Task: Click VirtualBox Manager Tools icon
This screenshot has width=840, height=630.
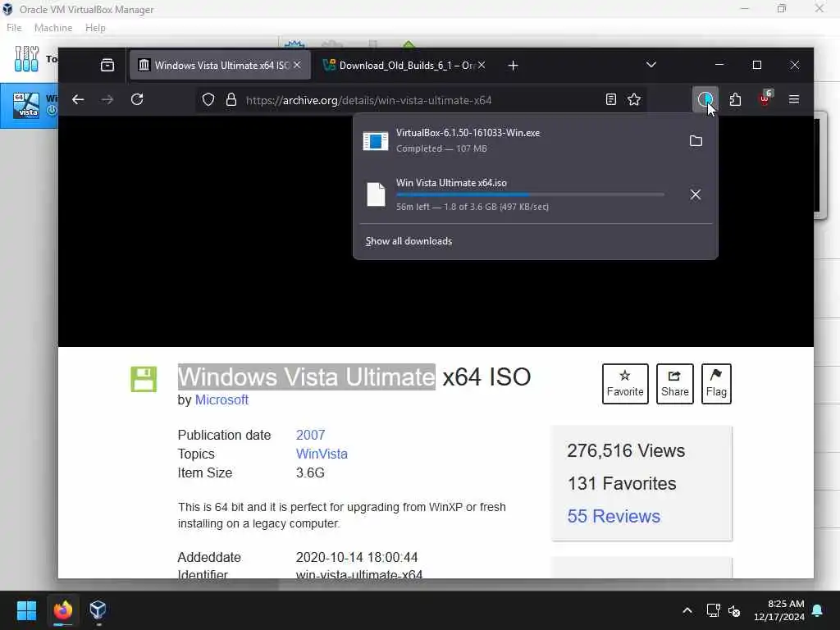Action: pyautogui.click(x=26, y=58)
